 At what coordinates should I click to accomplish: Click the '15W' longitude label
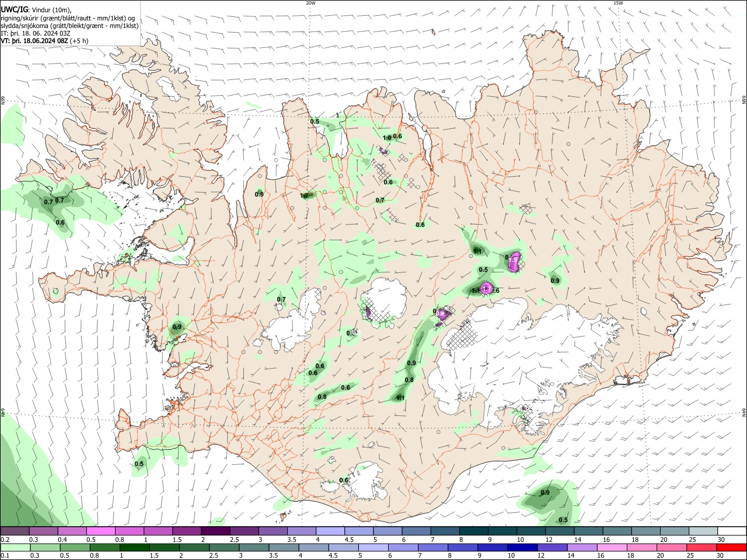618,3
